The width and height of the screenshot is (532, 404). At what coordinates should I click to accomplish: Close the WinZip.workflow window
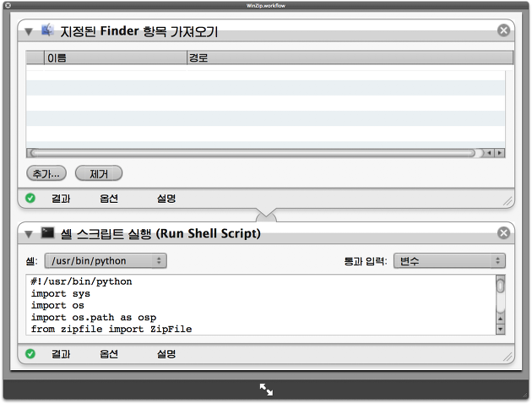[8, 5]
